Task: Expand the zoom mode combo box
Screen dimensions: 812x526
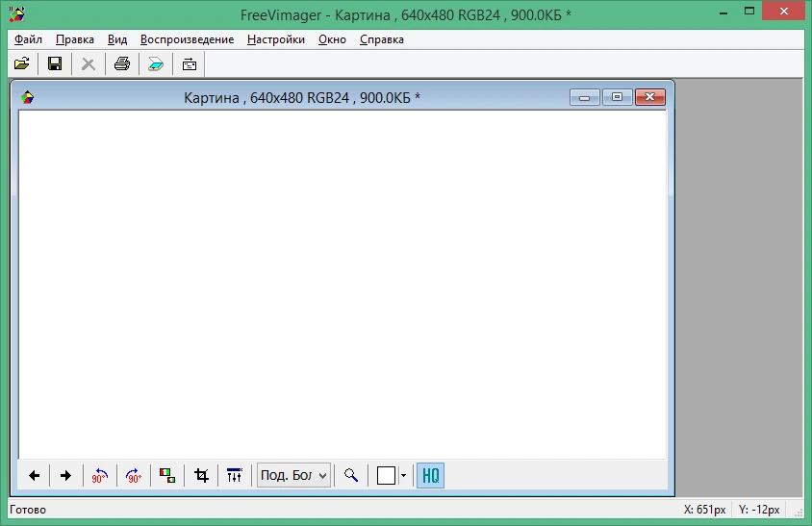Action: tap(293, 475)
